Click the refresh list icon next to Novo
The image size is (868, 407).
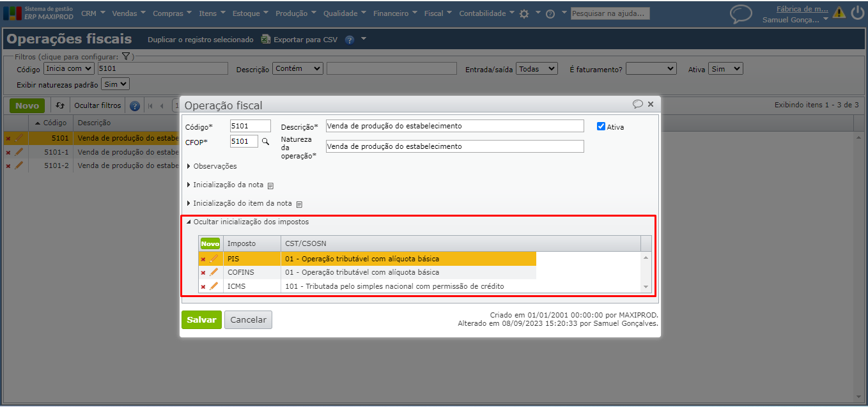pos(60,105)
